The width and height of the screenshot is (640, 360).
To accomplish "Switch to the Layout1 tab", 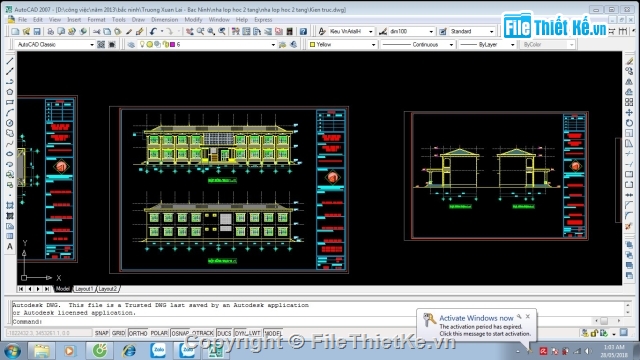I will click(84, 289).
